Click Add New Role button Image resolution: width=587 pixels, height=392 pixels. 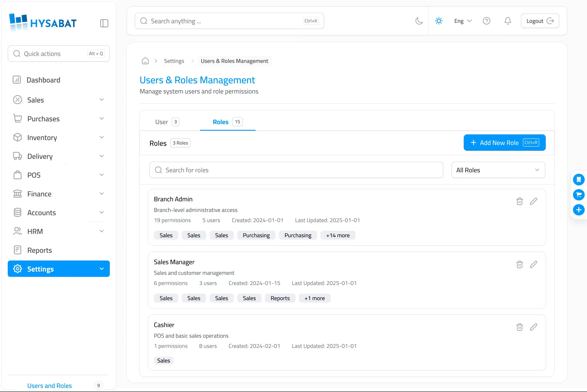(x=505, y=143)
